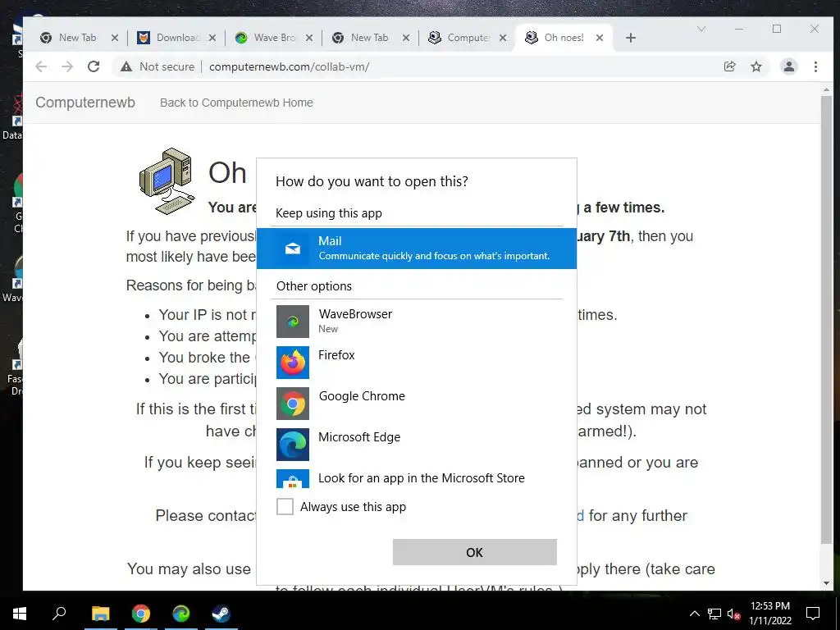Screen dimensions: 840x630
Task: Select Google Chrome in the dialog list
Action: tap(416, 403)
